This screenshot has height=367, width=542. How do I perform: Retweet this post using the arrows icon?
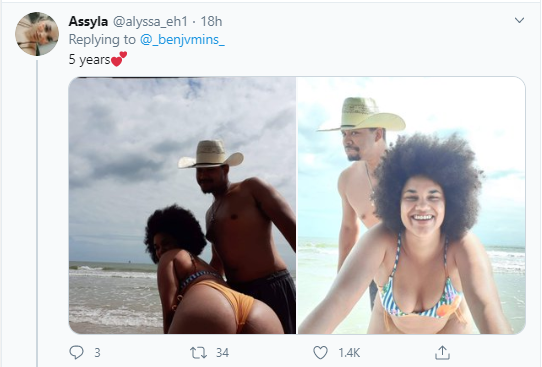click(x=198, y=352)
